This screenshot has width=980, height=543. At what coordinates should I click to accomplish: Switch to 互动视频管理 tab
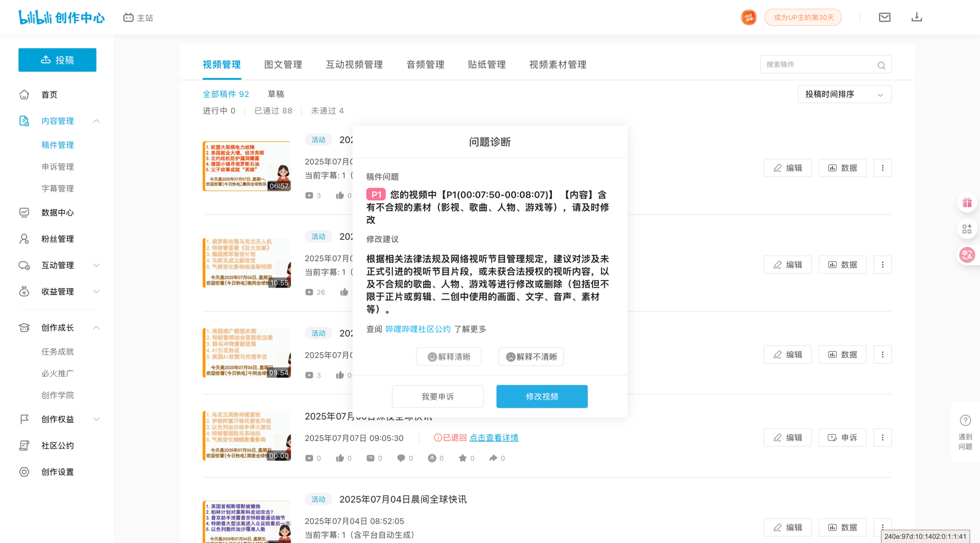tap(354, 65)
